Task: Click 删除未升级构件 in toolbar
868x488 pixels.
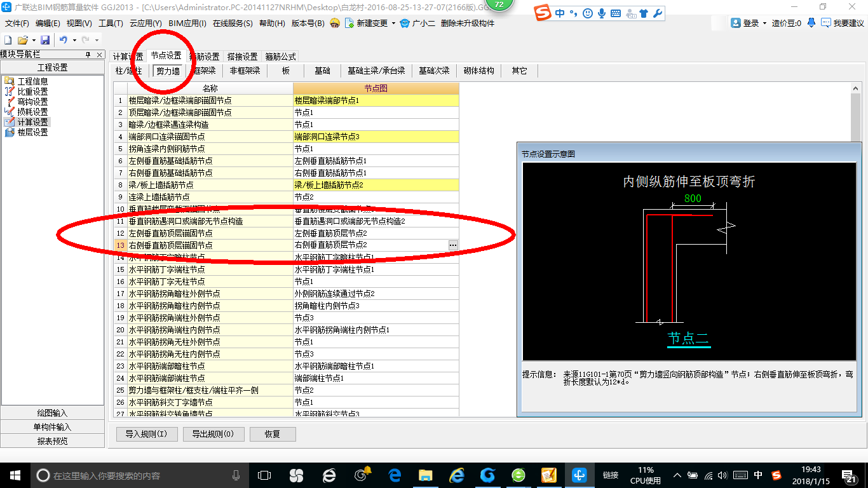Action: [467, 23]
